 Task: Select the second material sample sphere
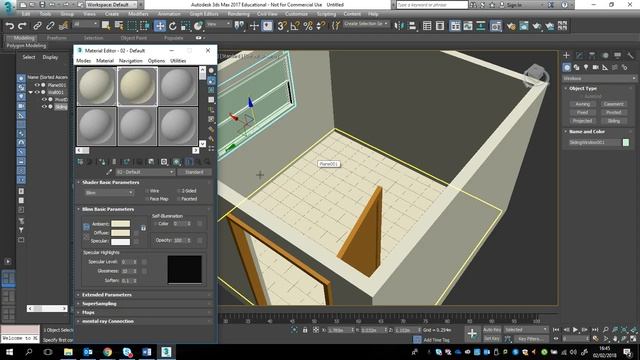pyautogui.click(x=138, y=87)
